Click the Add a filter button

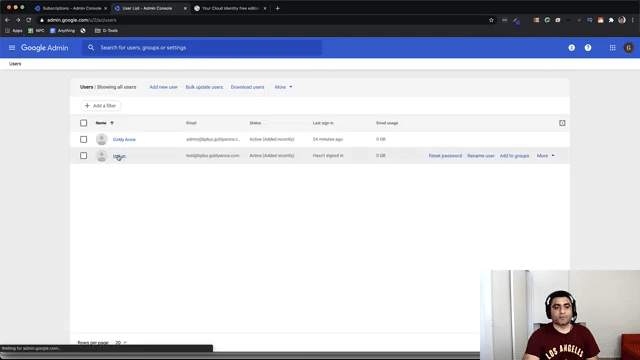pos(100,106)
